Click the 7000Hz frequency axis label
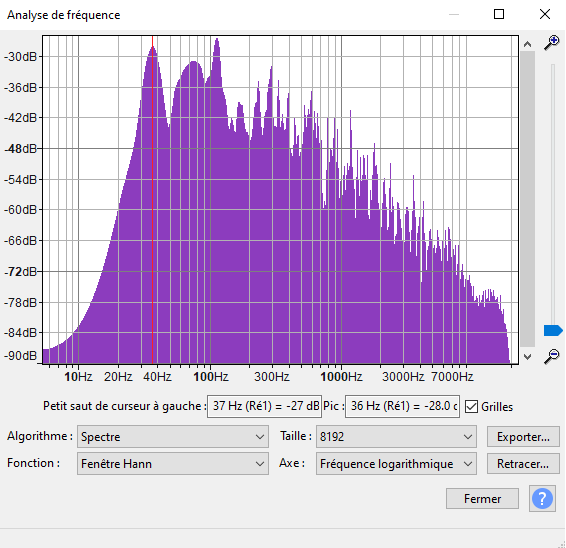Viewport: 566px width, 548px height. pyautogui.click(x=452, y=377)
